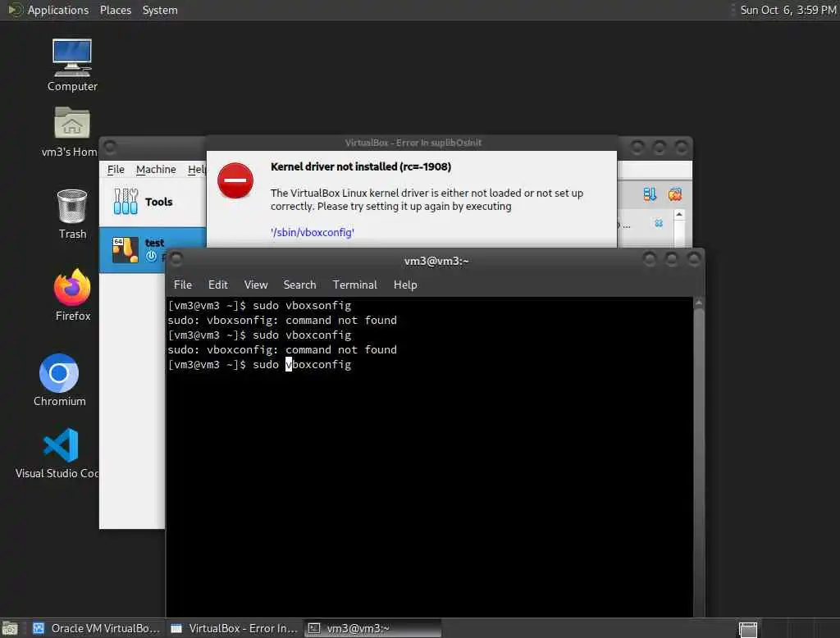Open the terminal File menu

183,285
